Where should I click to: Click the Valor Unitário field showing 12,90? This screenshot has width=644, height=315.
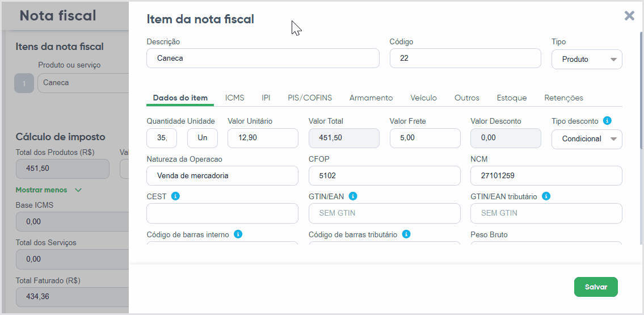pyautogui.click(x=263, y=138)
